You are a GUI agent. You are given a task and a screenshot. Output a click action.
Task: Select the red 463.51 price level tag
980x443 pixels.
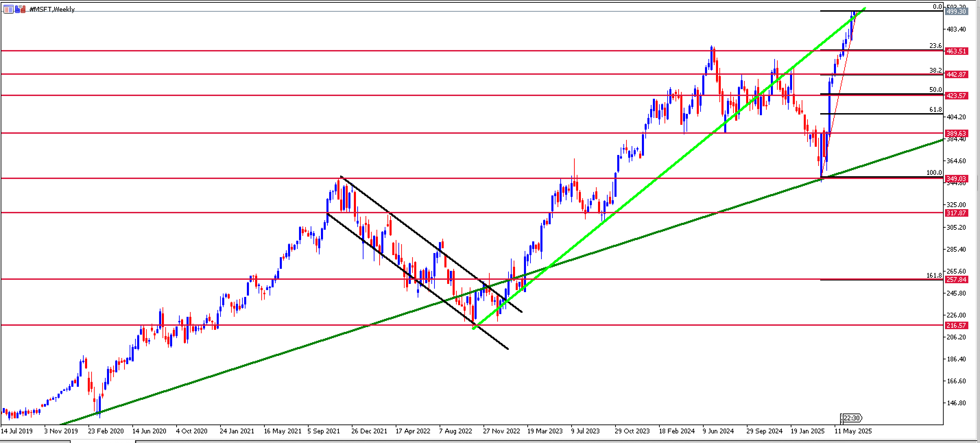coord(956,51)
